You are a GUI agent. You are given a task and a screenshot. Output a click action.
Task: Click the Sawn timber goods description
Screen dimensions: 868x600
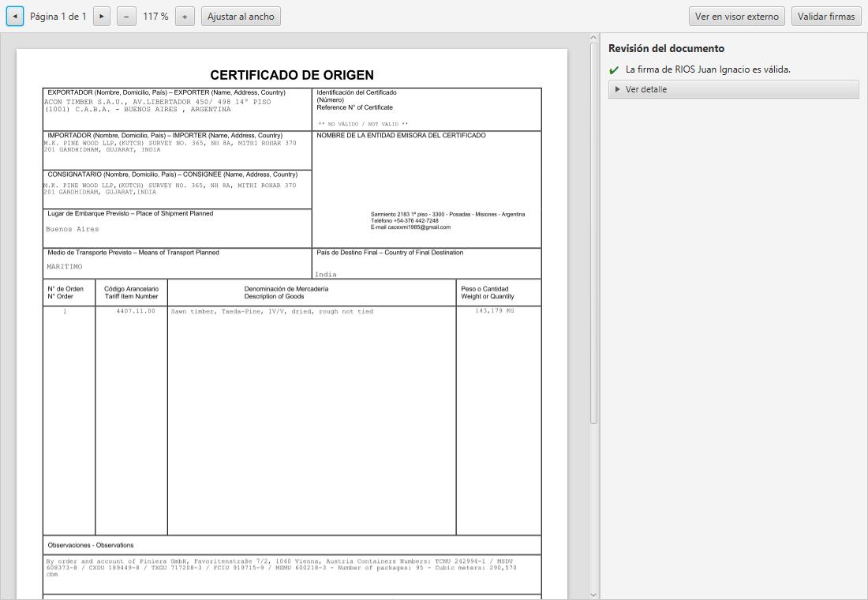click(271, 311)
